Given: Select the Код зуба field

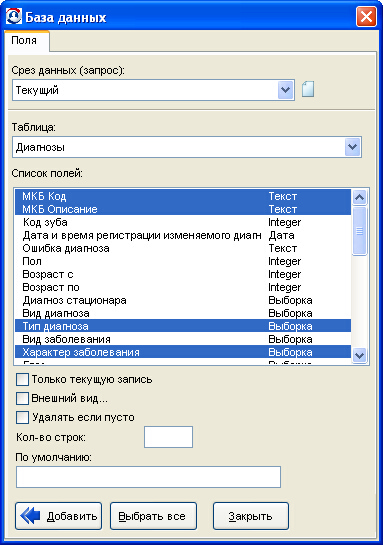Looking at the screenshot, I should [183, 222].
